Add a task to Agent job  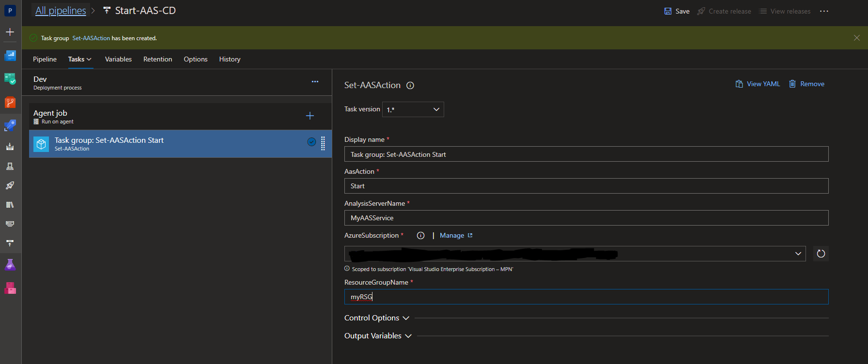[310, 116]
